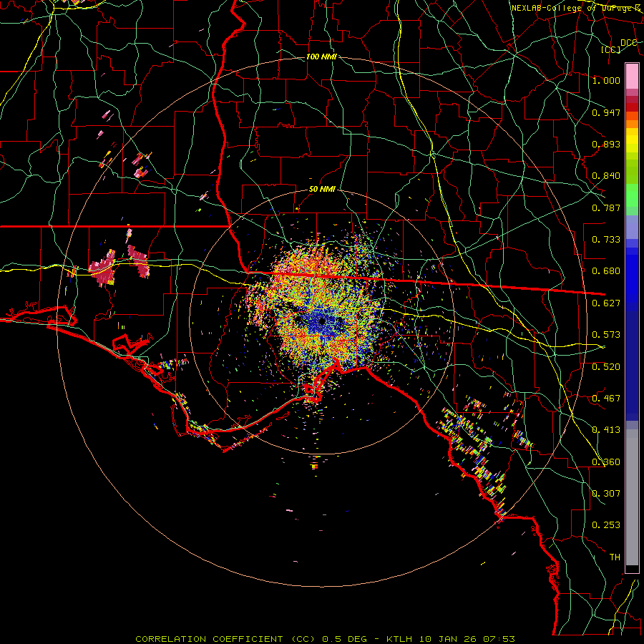Screen dimensions: 644x644
Task: Select the 0.680 scale value
Action: [606, 271]
